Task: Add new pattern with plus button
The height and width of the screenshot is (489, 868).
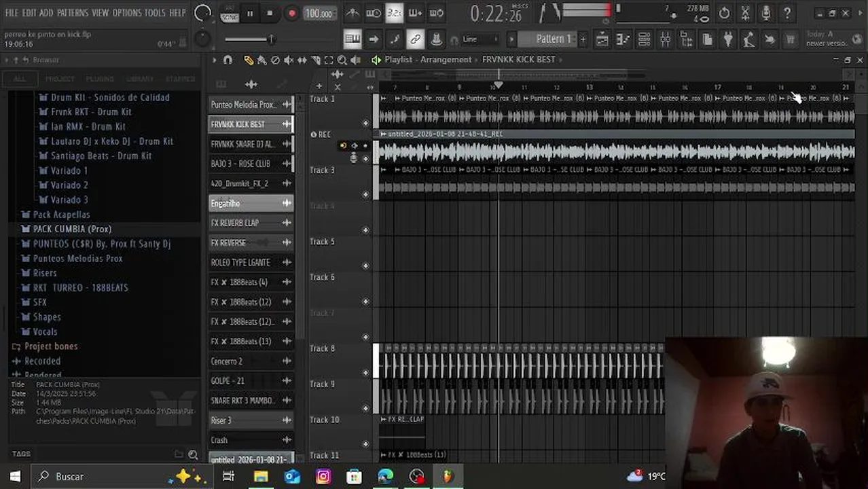Action: click(582, 39)
